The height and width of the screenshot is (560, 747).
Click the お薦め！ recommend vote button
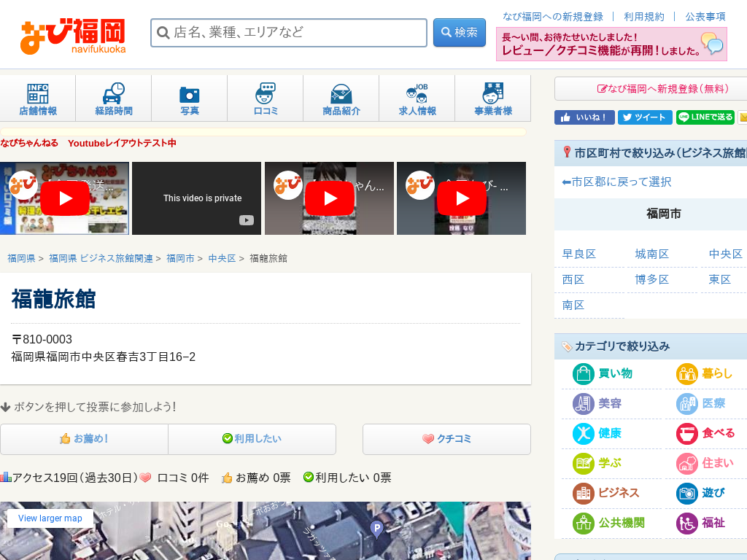(x=85, y=439)
